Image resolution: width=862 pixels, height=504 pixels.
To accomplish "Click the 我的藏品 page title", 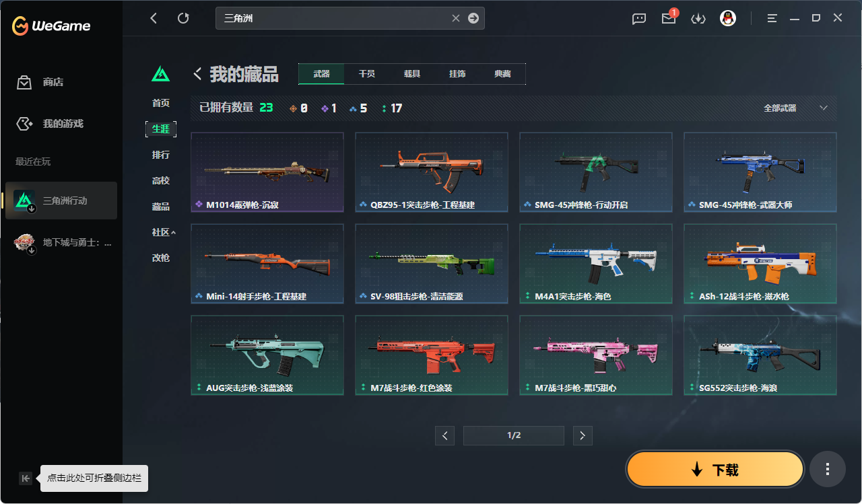I will (244, 74).
